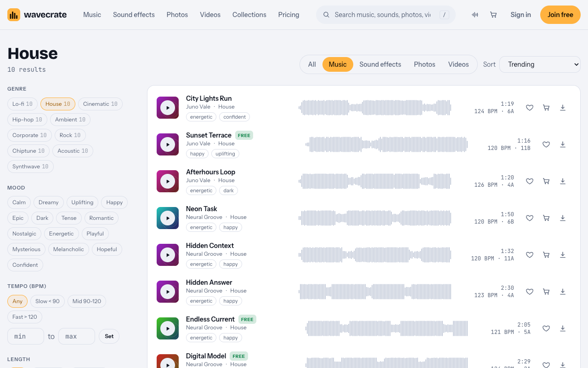Switch to the All tab
Viewport: 588px width, 368px height.
pos(312,64)
